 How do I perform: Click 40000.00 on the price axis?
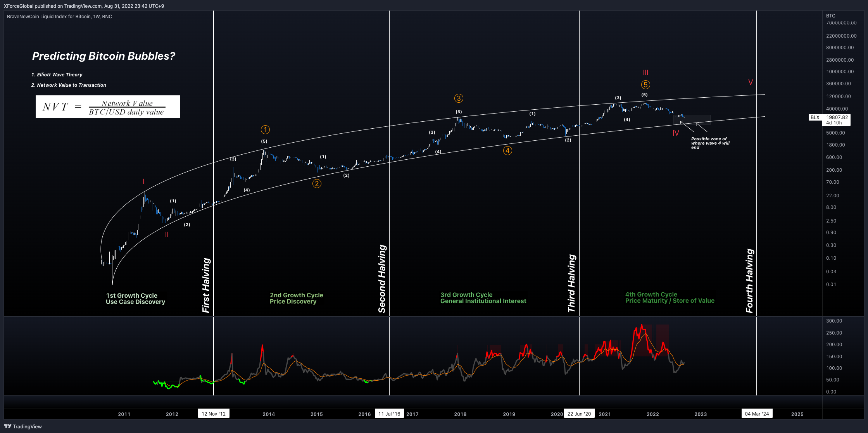click(837, 109)
